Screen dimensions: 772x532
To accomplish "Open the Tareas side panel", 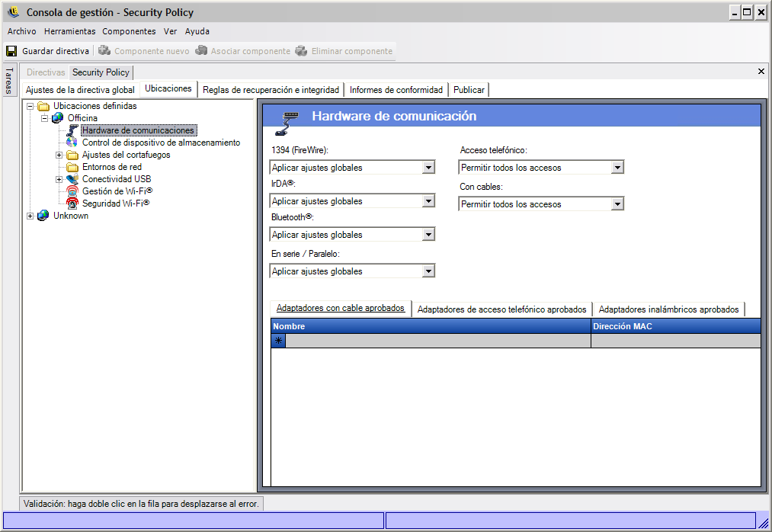I will [9, 80].
